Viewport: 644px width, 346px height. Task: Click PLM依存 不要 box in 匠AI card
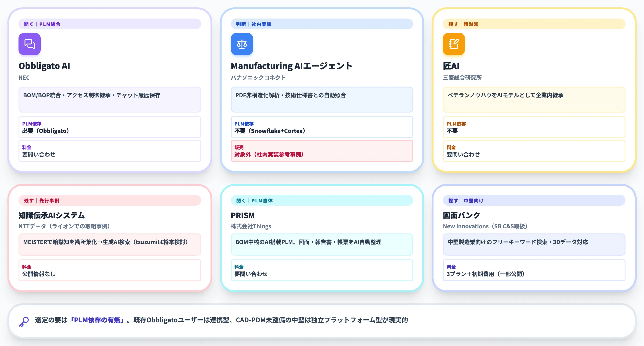point(534,127)
